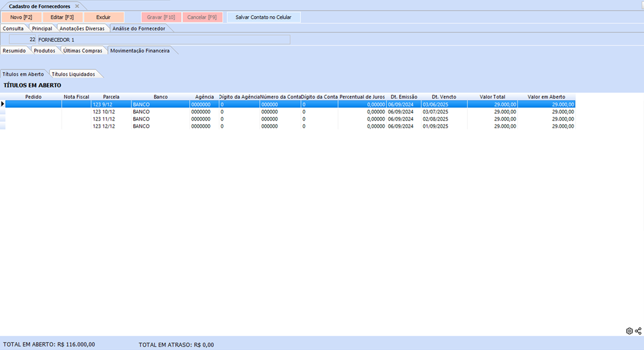
Task: Sort by the Parcela column header
Action: 111,97
